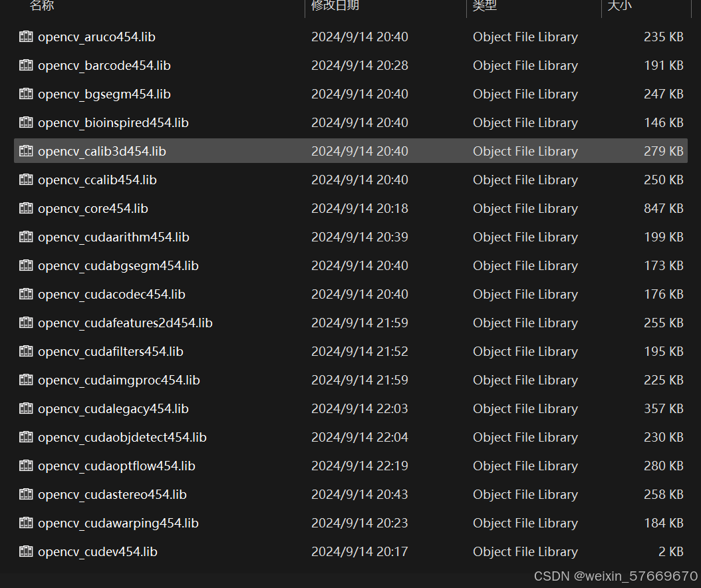
Task: Click the file icon beside opencv_calib3d454.lib
Action: tap(25, 151)
